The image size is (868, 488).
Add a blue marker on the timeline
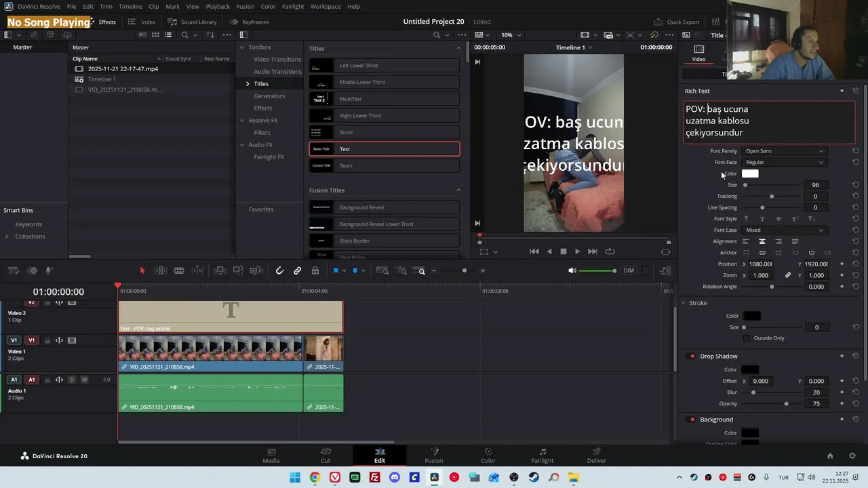(x=355, y=270)
